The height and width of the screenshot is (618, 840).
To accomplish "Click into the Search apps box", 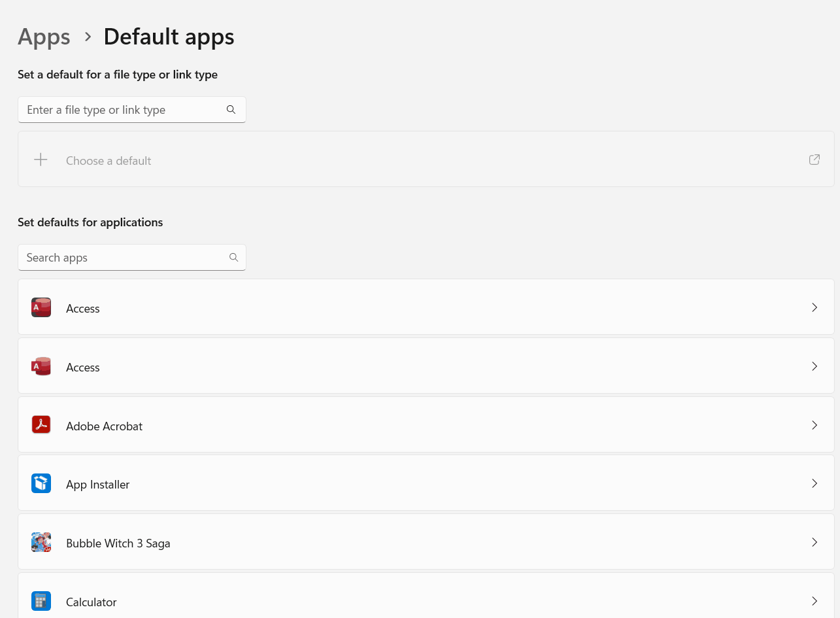I will (x=121, y=258).
